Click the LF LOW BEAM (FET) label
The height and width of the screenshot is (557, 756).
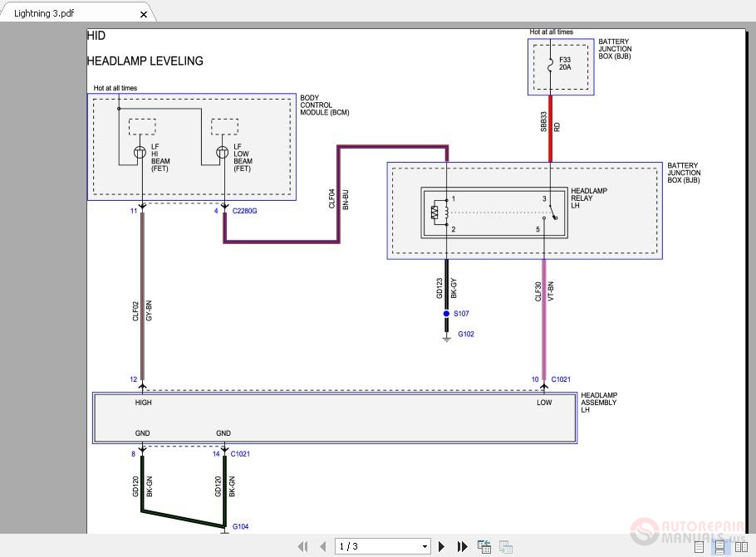point(243,158)
